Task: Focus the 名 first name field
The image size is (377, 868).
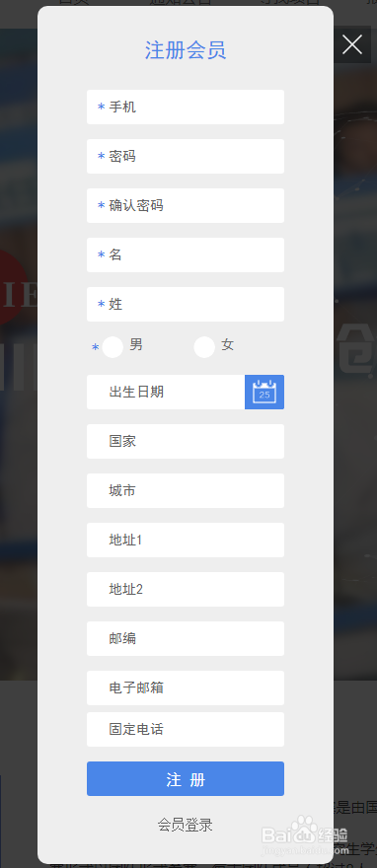Action: 186,254
